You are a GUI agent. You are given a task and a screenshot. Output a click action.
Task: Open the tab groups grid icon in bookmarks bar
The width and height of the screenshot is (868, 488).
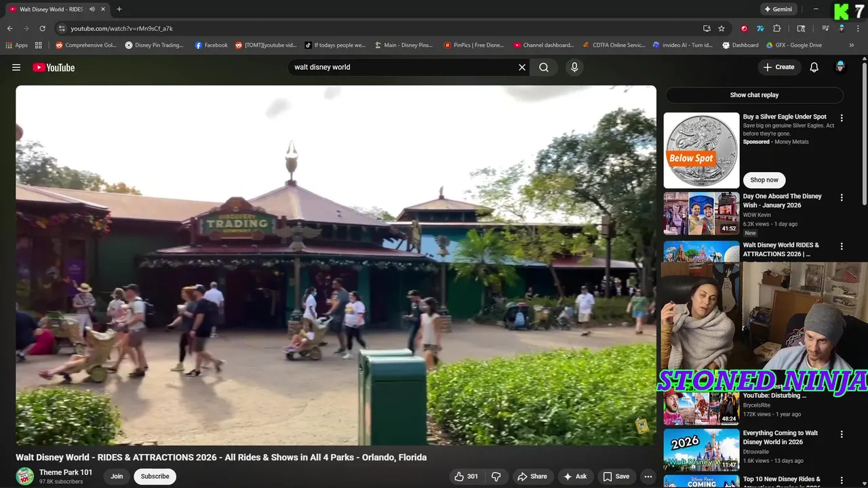click(39, 45)
